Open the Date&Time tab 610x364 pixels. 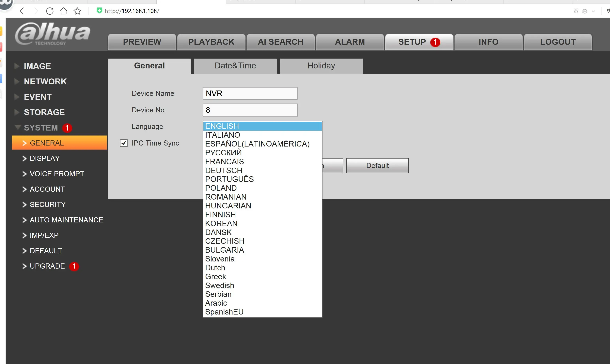(235, 65)
